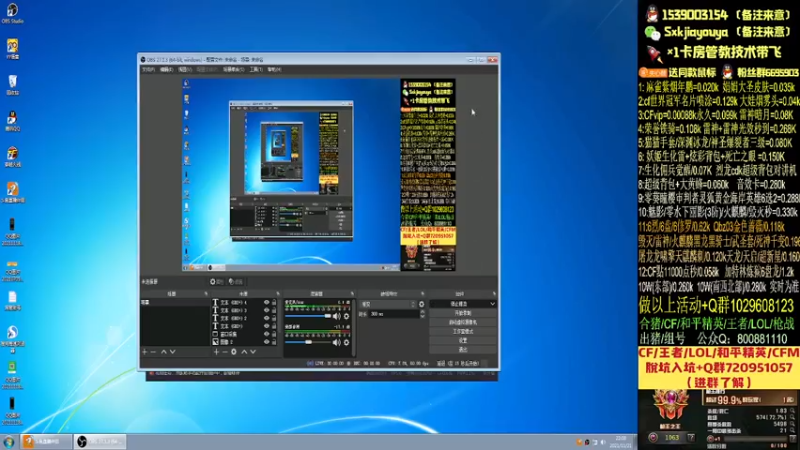
Task: Add a new scene with plus icon
Action: [x=144, y=352]
